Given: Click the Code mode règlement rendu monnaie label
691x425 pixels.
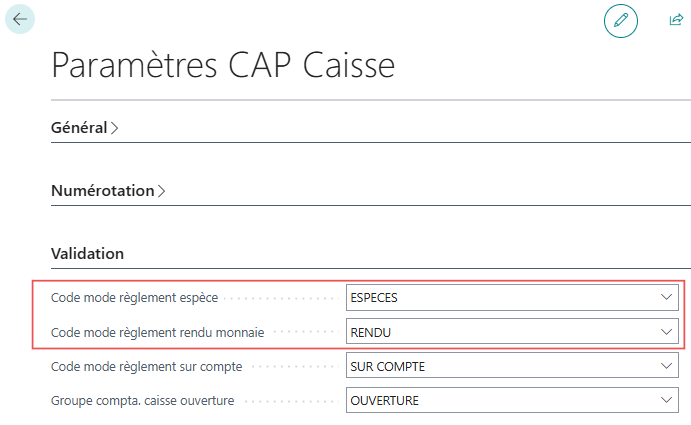Looking at the screenshot, I should coord(157,332).
